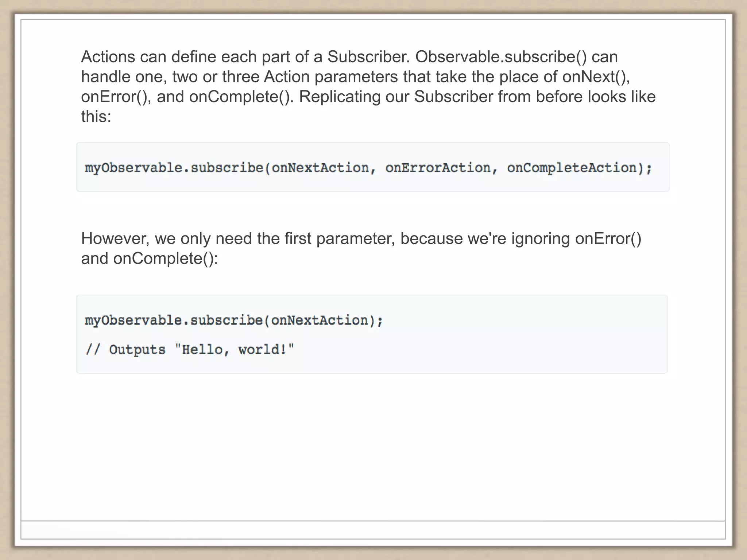The height and width of the screenshot is (560, 747).
Task: Click the phrase first parameter in second paragraph
Action: (x=340, y=239)
